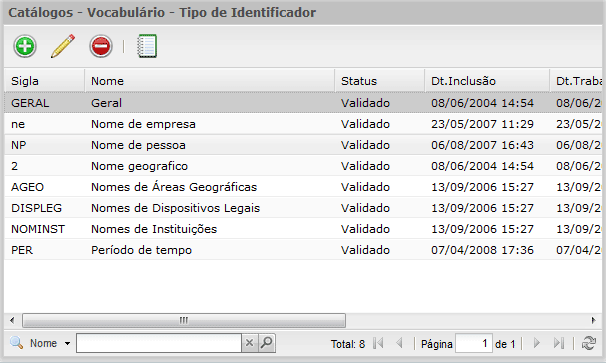Click the 'ne' sigla cell
The height and width of the screenshot is (363, 606).
pyautogui.click(x=18, y=124)
